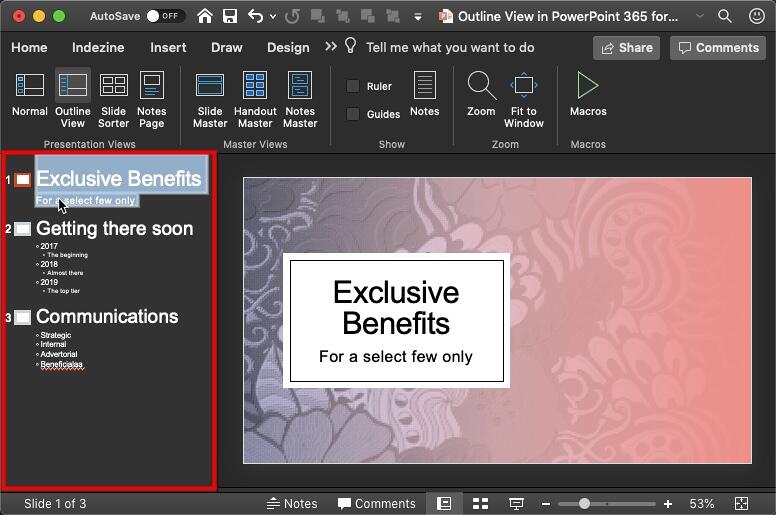The height and width of the screenshot is (515, 776).
Task: Click the Home icon in title bar
Action: pyautogui.click(x=204, y=16)
